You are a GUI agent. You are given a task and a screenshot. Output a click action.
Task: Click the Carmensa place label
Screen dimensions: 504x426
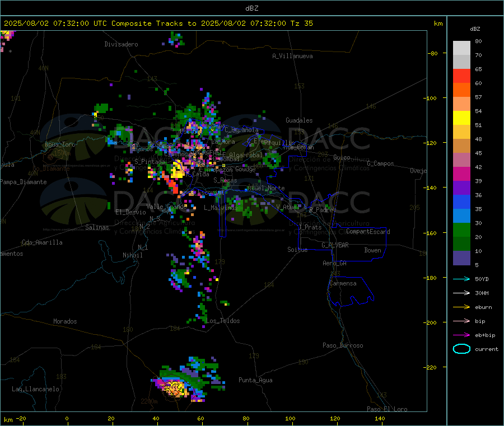(x=343, y=284)
